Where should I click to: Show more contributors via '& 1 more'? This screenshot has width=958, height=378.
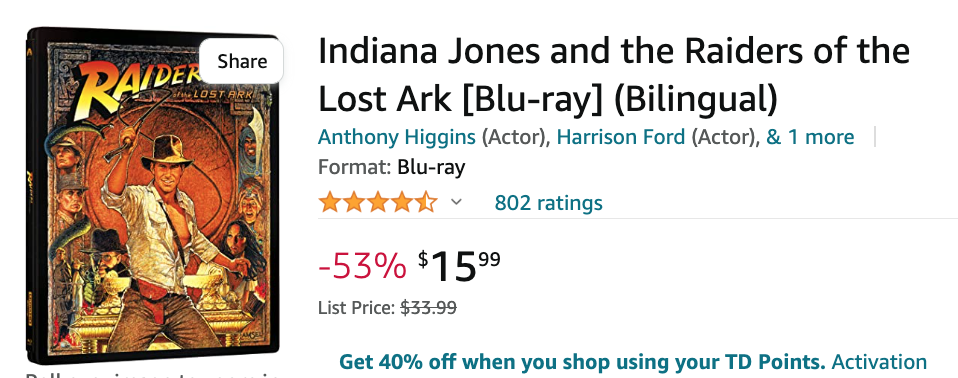[810, 137]
